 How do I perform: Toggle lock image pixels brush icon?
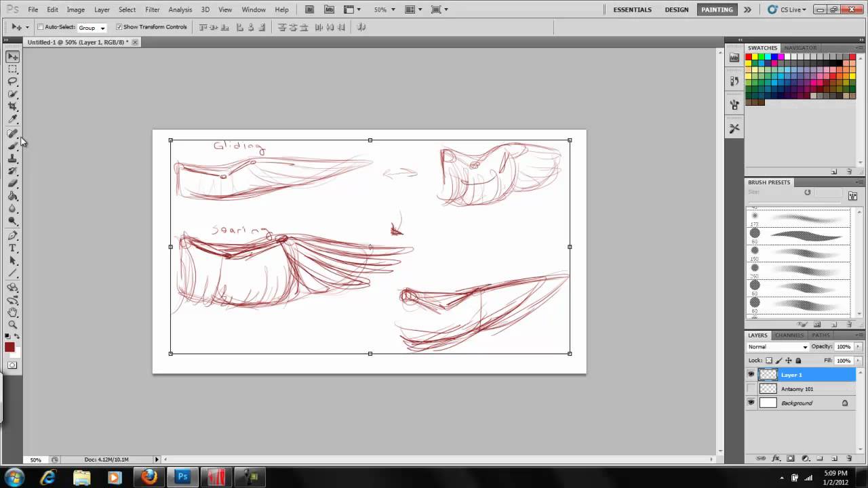pyautogui.click(x=778, y=361)
